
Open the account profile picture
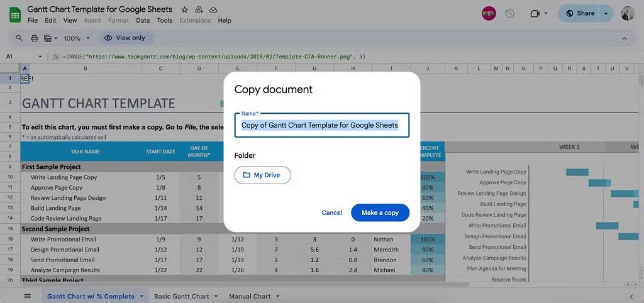point(628,14)
